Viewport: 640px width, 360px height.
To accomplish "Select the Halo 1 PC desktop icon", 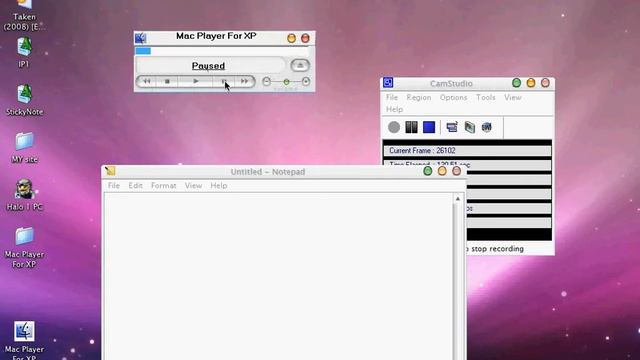I will [24, 195].
